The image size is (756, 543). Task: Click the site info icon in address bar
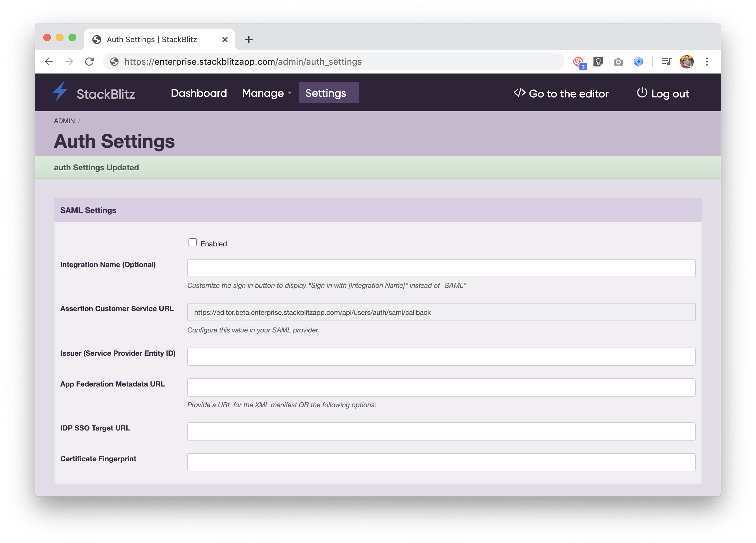(114, 61)
